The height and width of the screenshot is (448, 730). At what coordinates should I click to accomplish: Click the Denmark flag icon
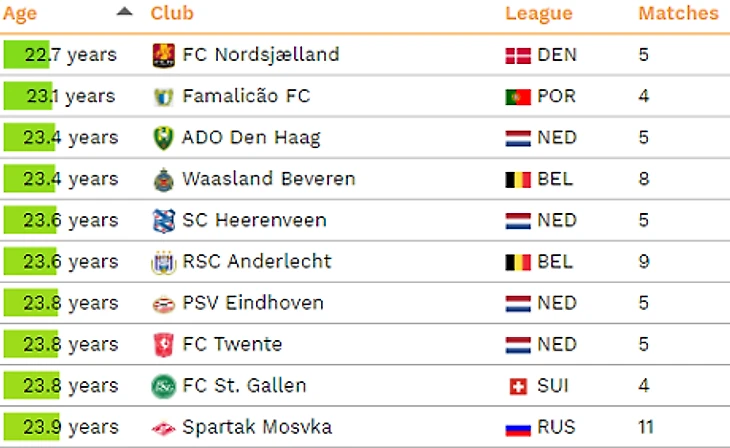[518, 56]
